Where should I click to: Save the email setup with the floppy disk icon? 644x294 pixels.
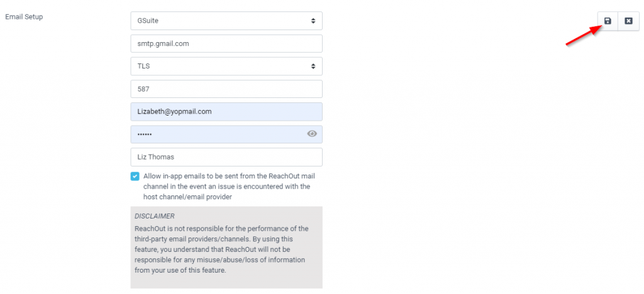(608, 21)
